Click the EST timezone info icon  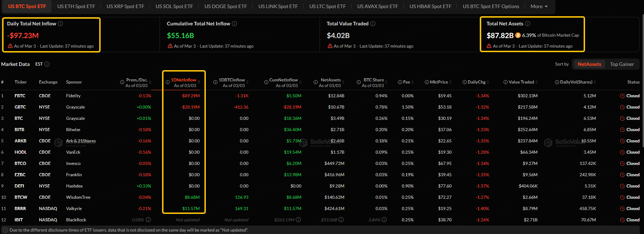(x=47, y=64)
